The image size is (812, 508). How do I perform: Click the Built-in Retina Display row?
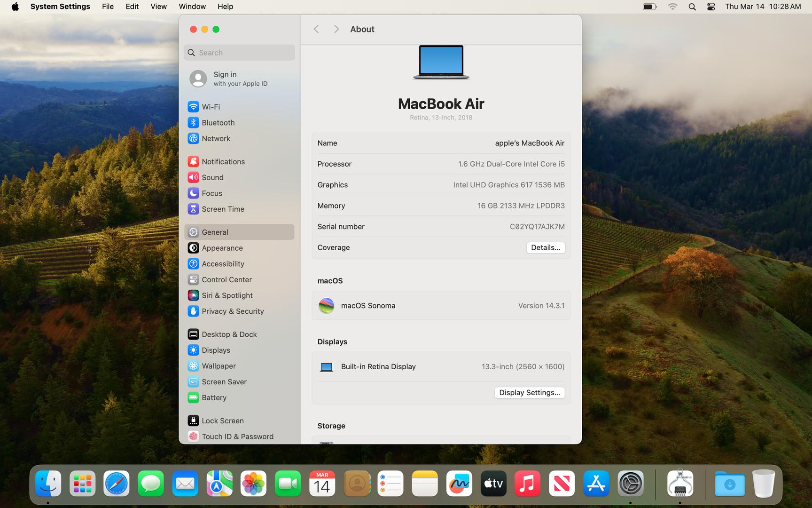[x=441, y=366]
